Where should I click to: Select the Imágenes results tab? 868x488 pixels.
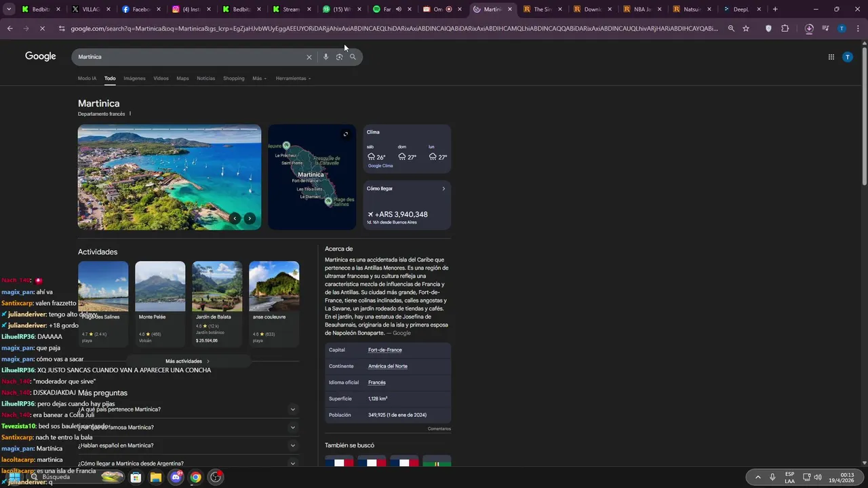pos(134,78)
